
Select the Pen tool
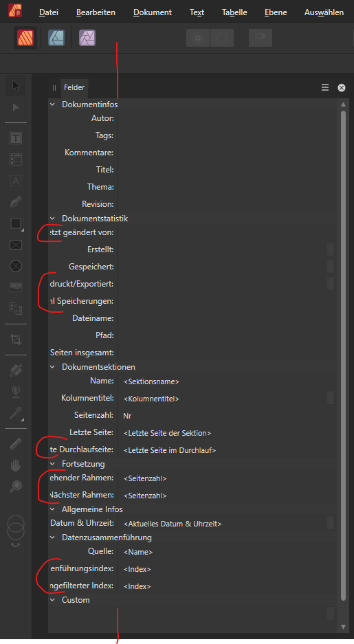point(16,202)
